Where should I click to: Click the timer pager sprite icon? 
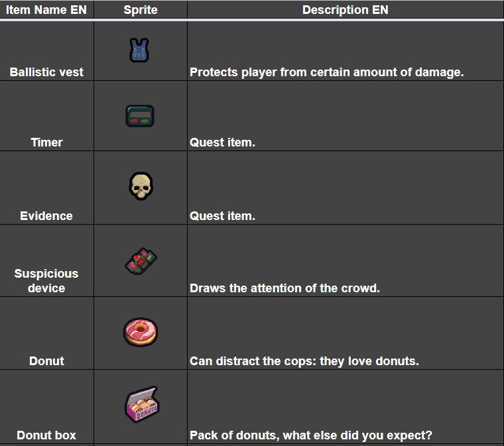click(x=140, y=116)
